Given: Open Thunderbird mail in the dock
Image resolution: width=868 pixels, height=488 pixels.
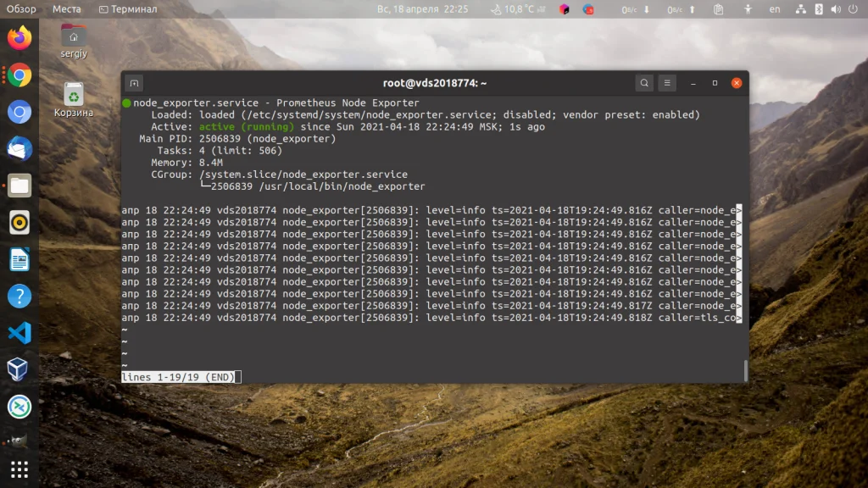Looking at the screenshot, I should [x=19, y=149].
